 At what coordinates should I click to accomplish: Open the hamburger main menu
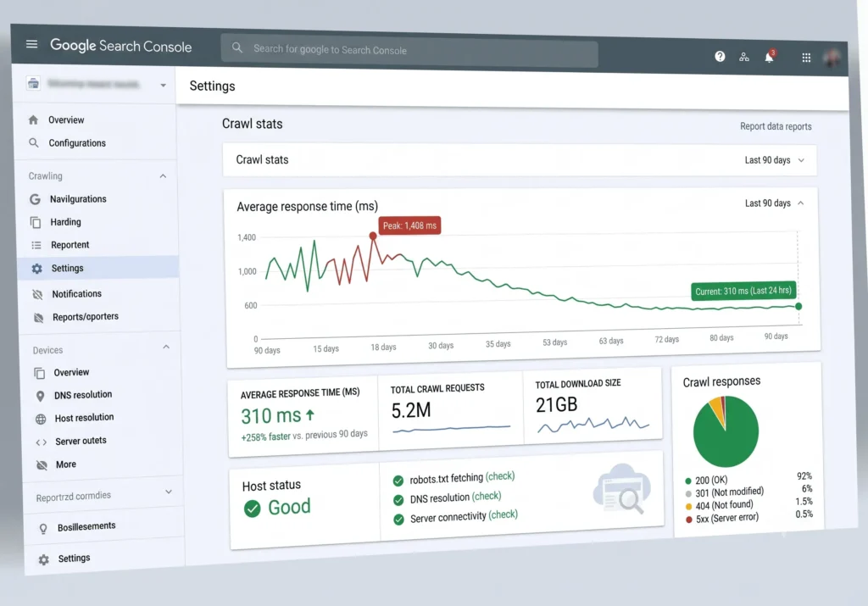click(31, 44)
